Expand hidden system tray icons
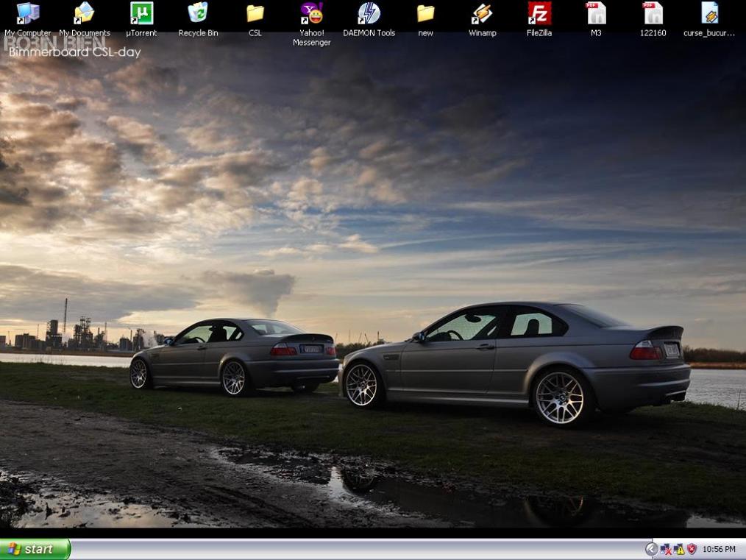Image resolution: width=746 pixels, height=560 pixels. [x=651, y=549]
